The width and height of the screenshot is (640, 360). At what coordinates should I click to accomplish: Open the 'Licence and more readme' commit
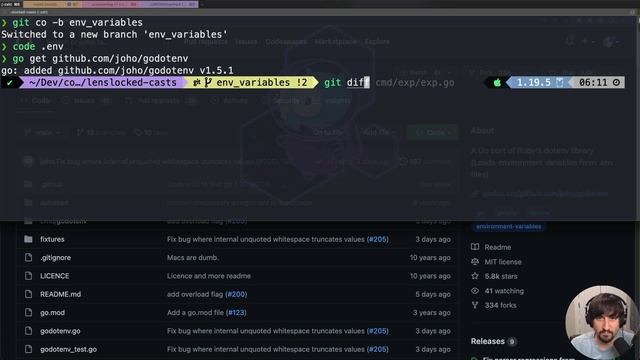(x=209, y=276)
